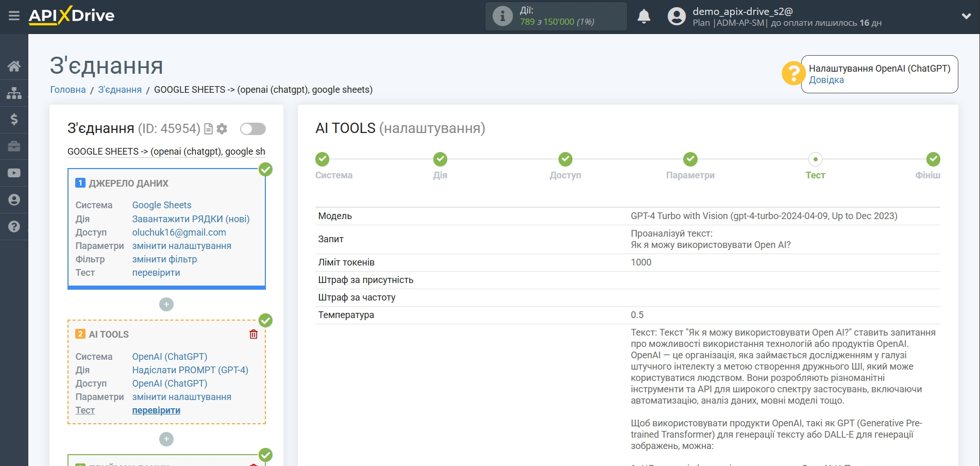The image size is (980, 466).
Task: Open the hamburger menu
Action: 14,16
